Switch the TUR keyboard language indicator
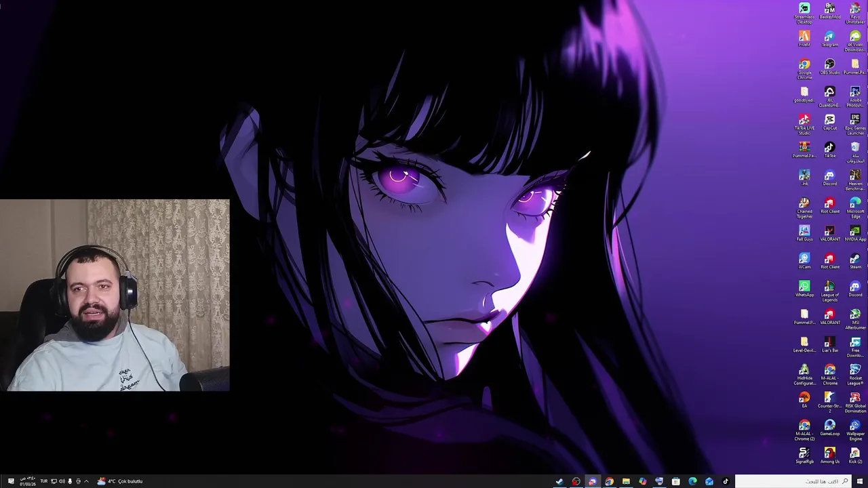Viewport: 868px width, 488px height. coord(44,481)
